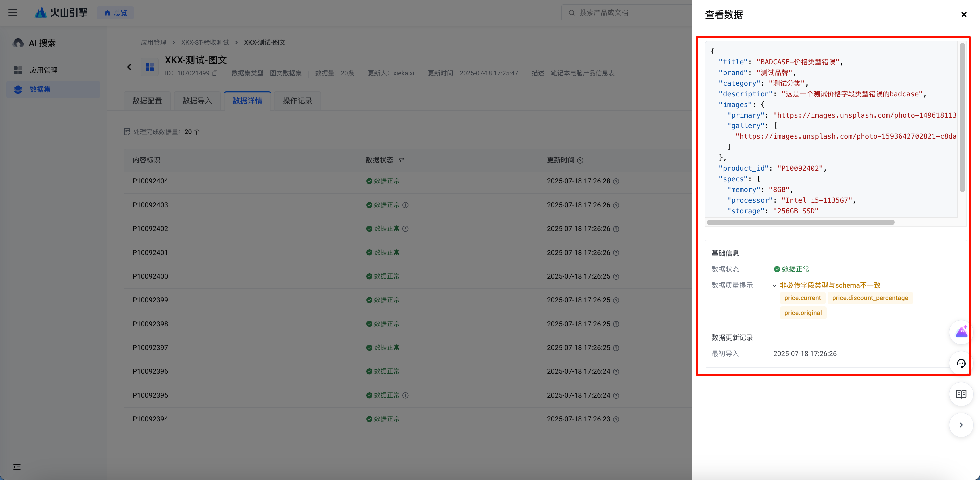Collapse the 非必传字段类型与schema不一致 hint
Viewport: 980px width, 480px height.
[x=774, y=285]
